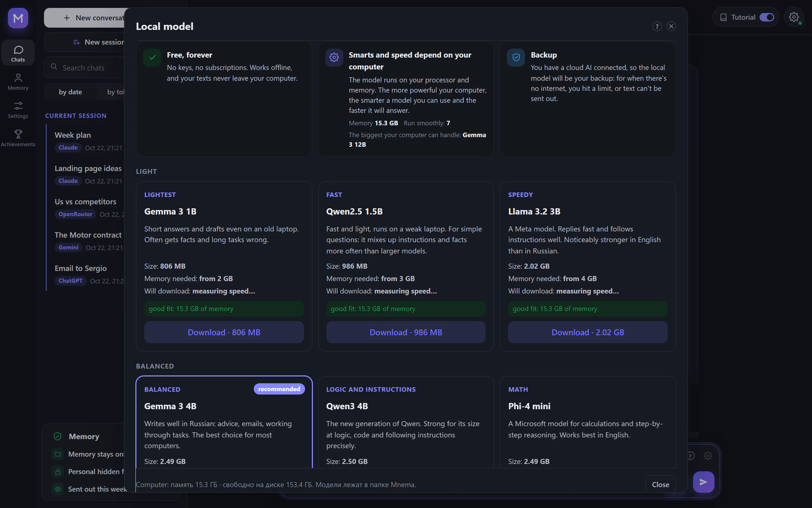Click the Gemini tag under The Motor contract
Image resolution: width=812 pixels, height=508 pixels.
click(69, 247)
